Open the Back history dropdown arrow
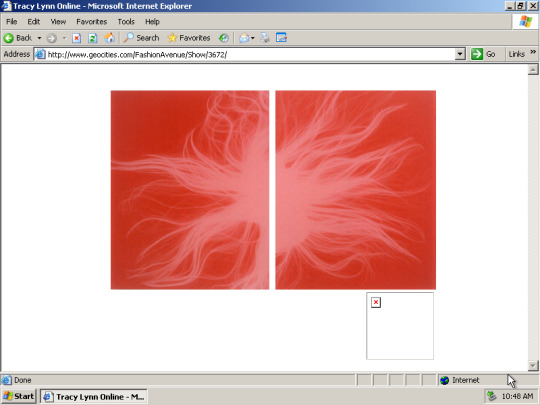This screenshot has width=540, height=405. click(39, 38)
